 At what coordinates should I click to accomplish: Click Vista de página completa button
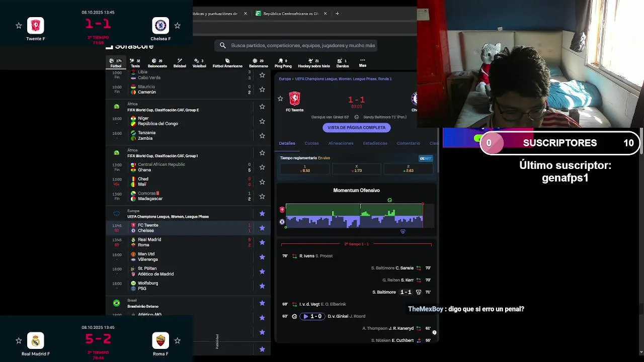pos(357,128)
